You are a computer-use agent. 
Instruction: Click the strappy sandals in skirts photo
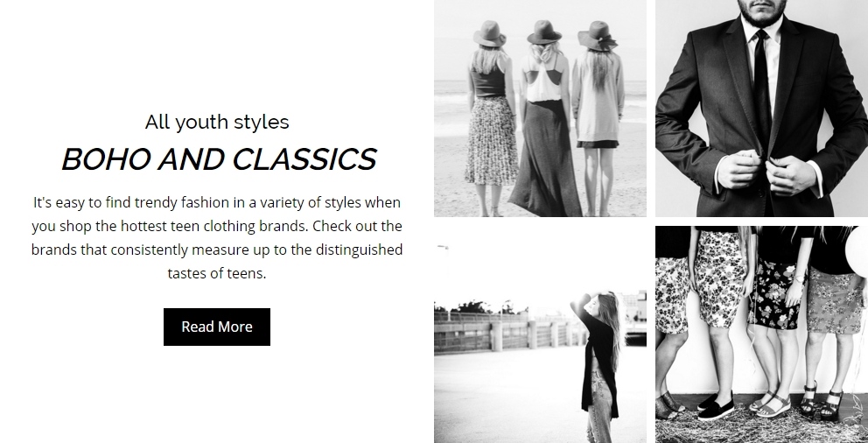pos(821,400)
